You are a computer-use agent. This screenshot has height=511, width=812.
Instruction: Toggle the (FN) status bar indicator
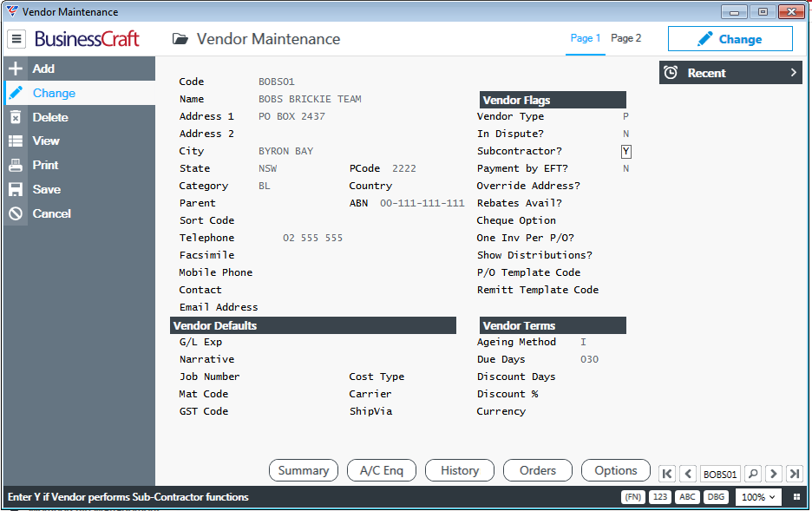tap(632, 497)
